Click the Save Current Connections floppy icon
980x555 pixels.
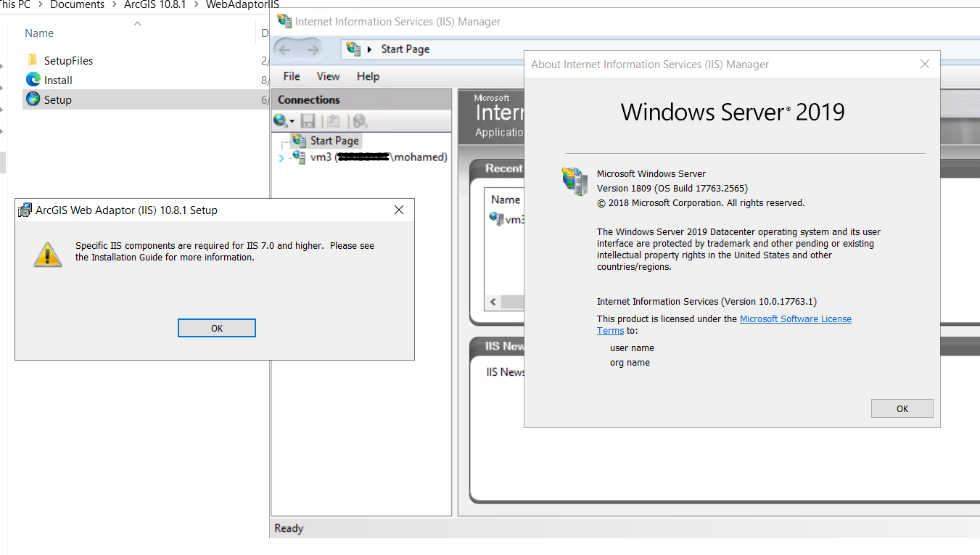pos(308,121)
